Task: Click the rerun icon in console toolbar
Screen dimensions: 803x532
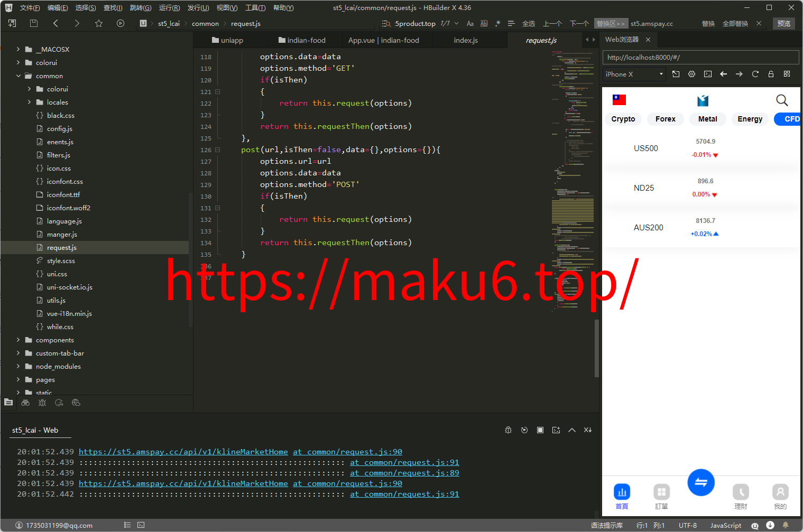Action: (x=524, y=430)
